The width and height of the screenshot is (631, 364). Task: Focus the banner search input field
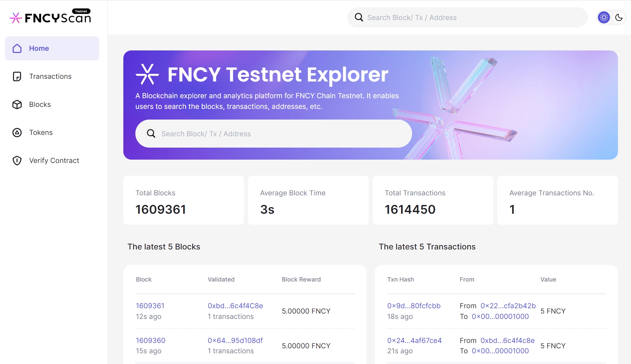tap(281, 134)
